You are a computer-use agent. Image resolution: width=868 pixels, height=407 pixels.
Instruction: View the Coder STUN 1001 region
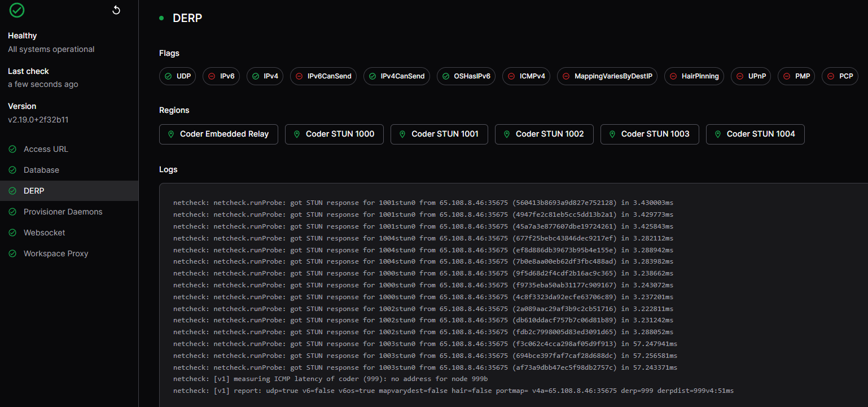click(x=439, y=134)
